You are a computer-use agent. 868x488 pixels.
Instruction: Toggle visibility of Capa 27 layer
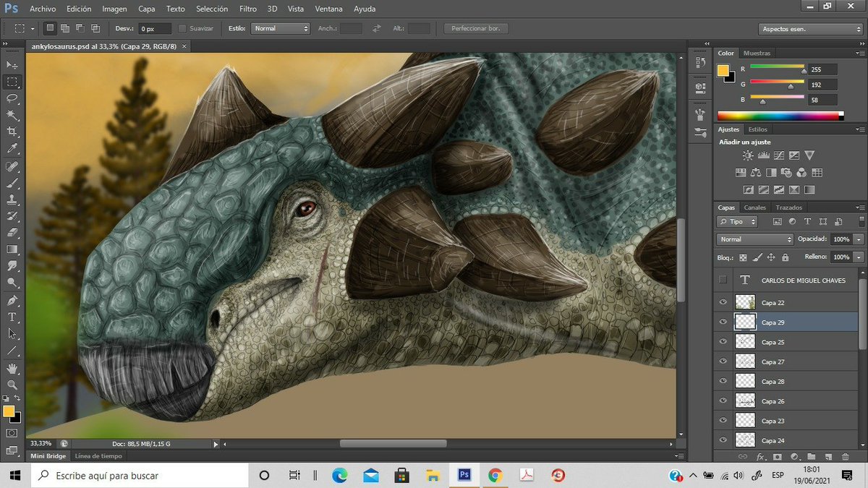(723, 361)
